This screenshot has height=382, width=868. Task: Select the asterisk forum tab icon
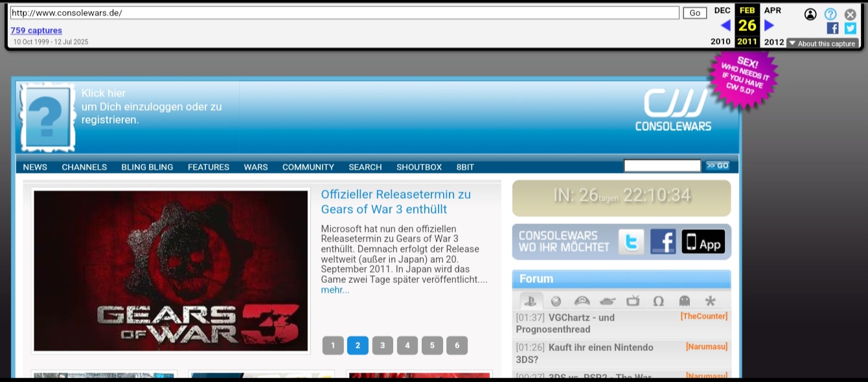coord(711,301)
